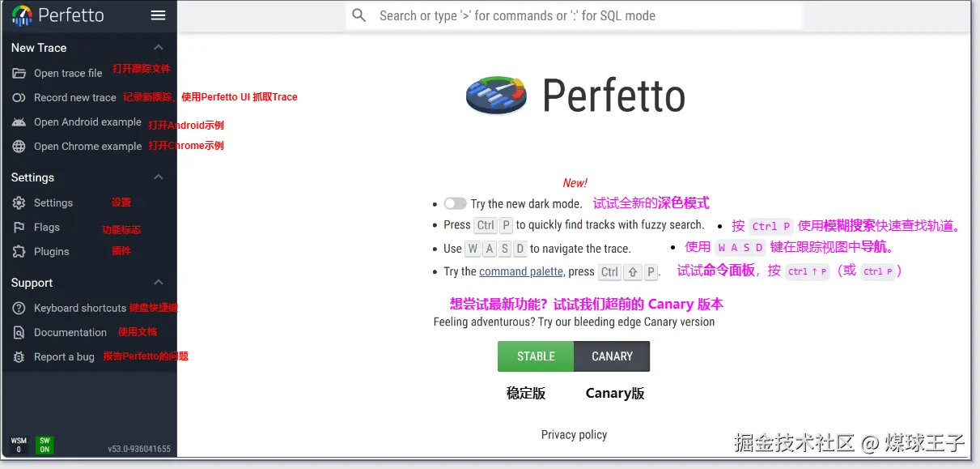Image resolution: width=980 pixels, height=469 pixels.
Task: Click the Perfetto logo in the sidebar
Action: [22, 15]
